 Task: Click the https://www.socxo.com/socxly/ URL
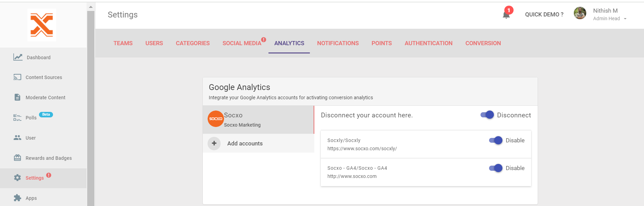362,149
